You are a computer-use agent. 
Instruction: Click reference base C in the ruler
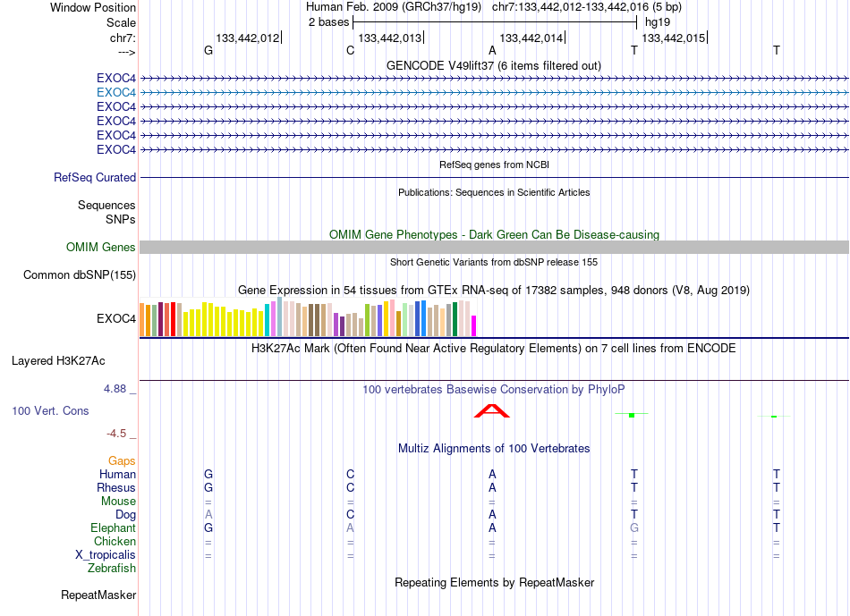350,50
